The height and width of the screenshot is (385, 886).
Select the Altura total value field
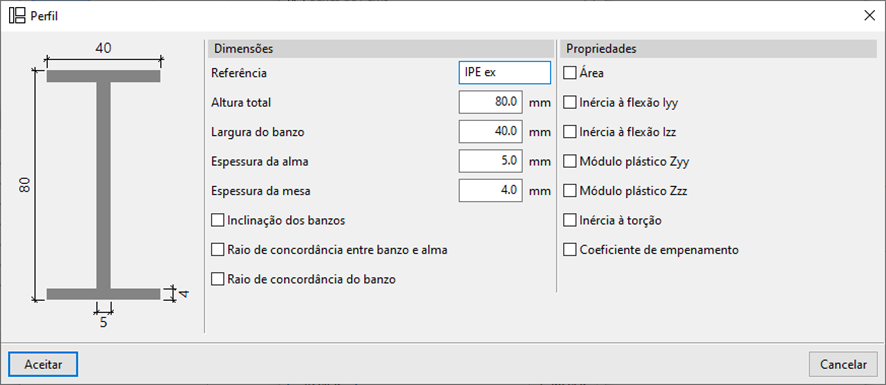tap(490, 102)
